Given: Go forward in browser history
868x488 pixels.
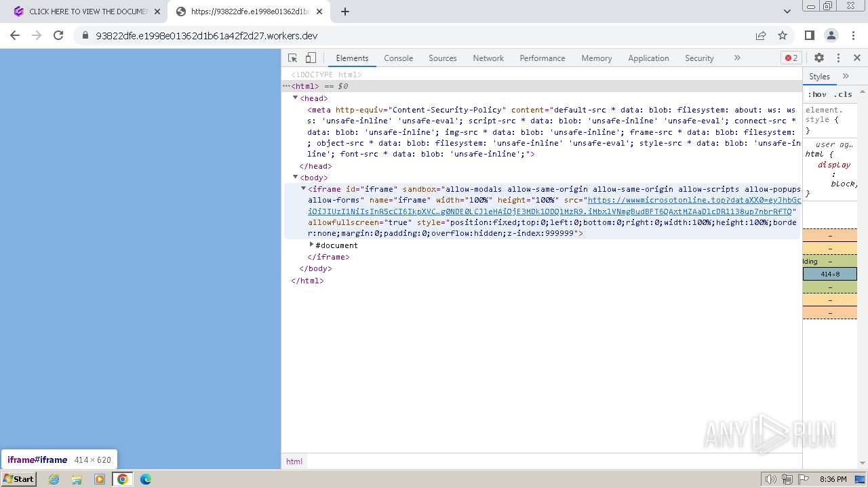Looking at the screenshot, I should pyautogui.click(x=37, y=35).
